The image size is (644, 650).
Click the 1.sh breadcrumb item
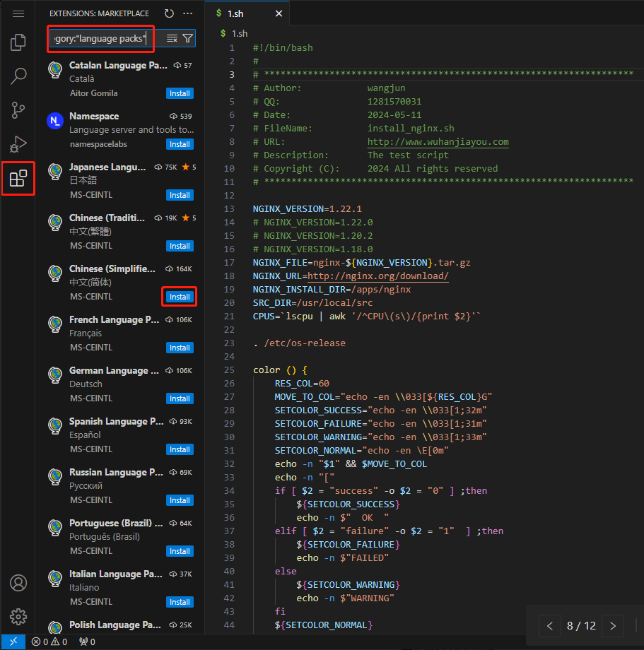click(x=239, y=34)
